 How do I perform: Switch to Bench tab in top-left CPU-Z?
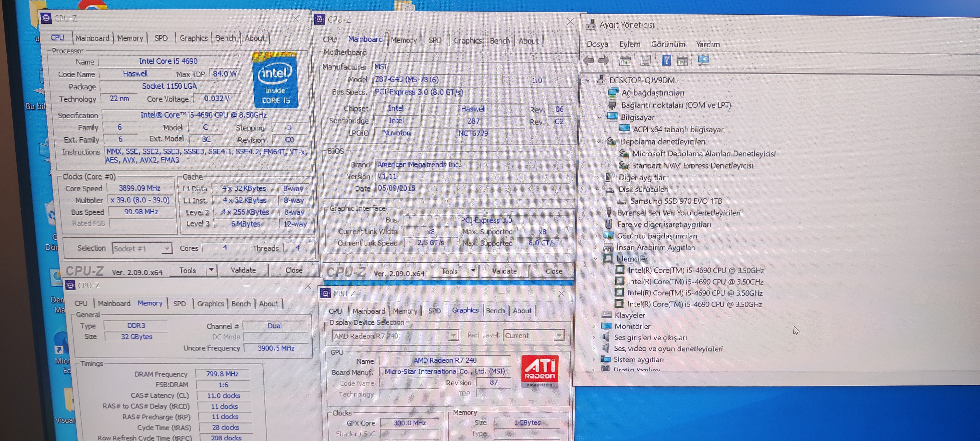[x=226, y=38]
